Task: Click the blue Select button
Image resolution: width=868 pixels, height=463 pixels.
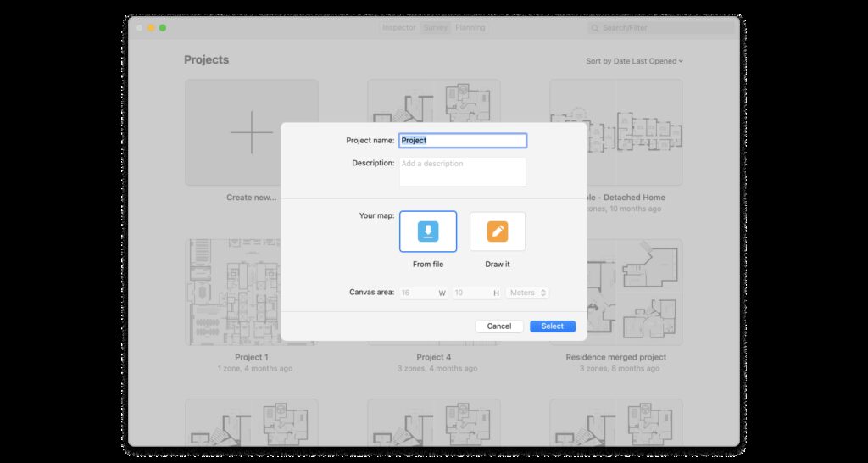Action: pos(553,326)
